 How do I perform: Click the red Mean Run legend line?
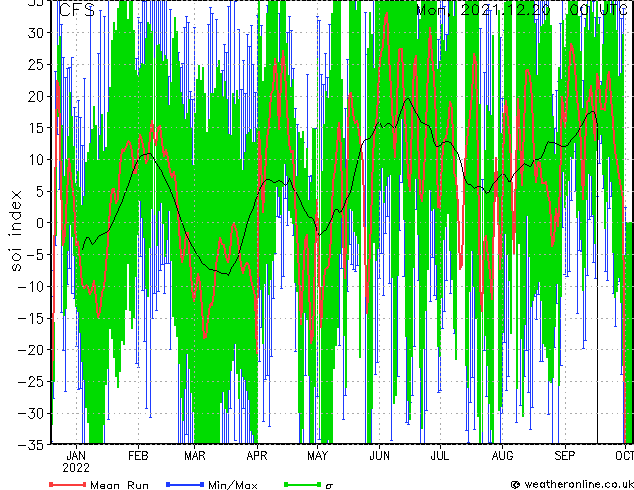(68, 484)
